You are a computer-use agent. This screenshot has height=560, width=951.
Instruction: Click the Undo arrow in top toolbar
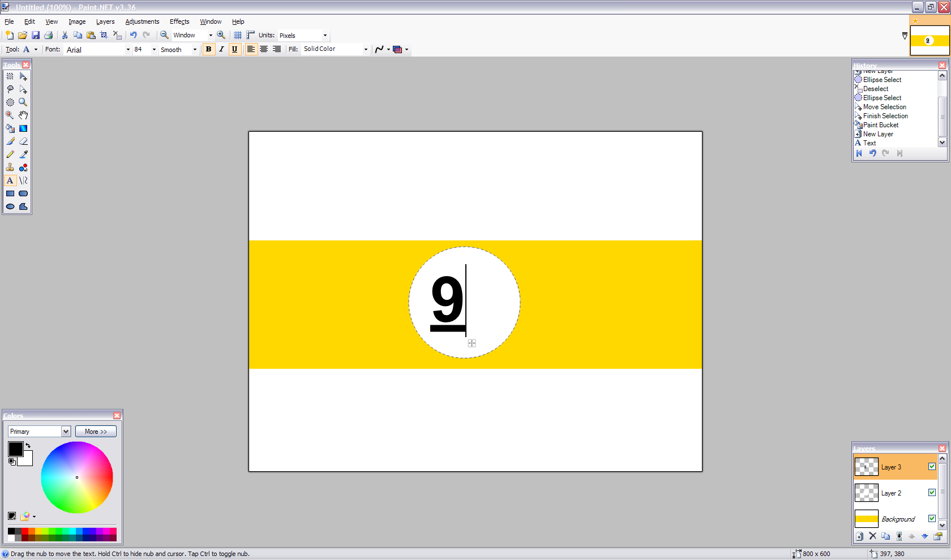click(x=134, y=35)
